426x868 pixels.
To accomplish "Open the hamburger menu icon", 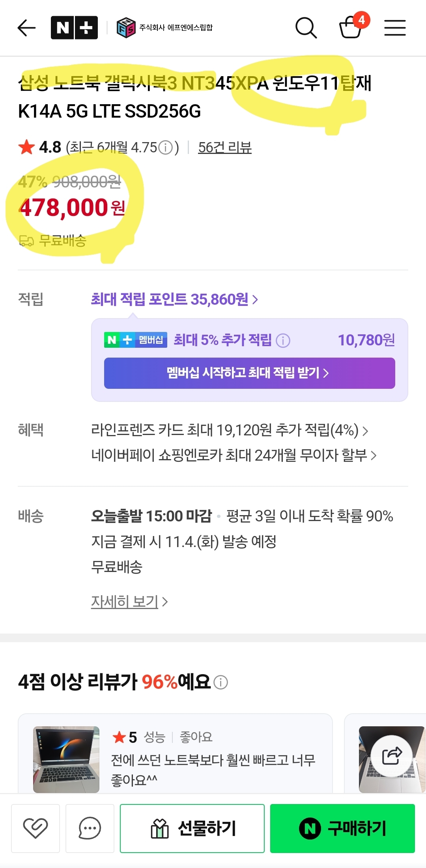I will click(395, 28).
